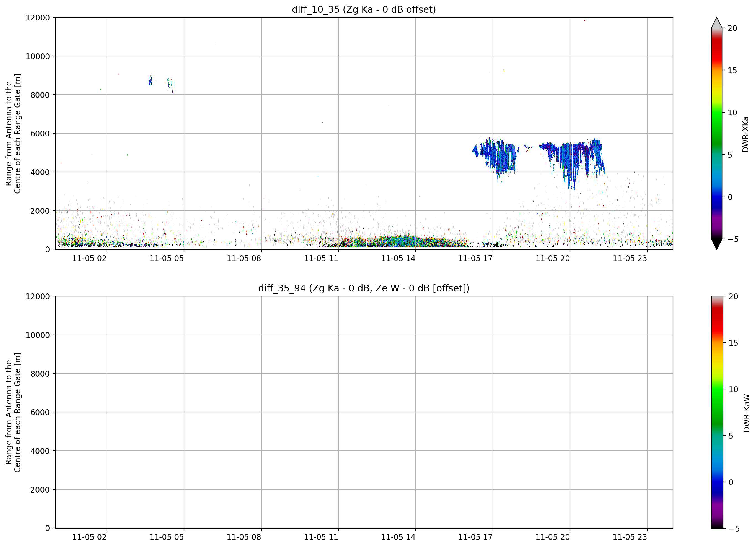Click 11-05 23 label under bottom plot
Viewport: 756px width, 547px height.
pos(630,537)
